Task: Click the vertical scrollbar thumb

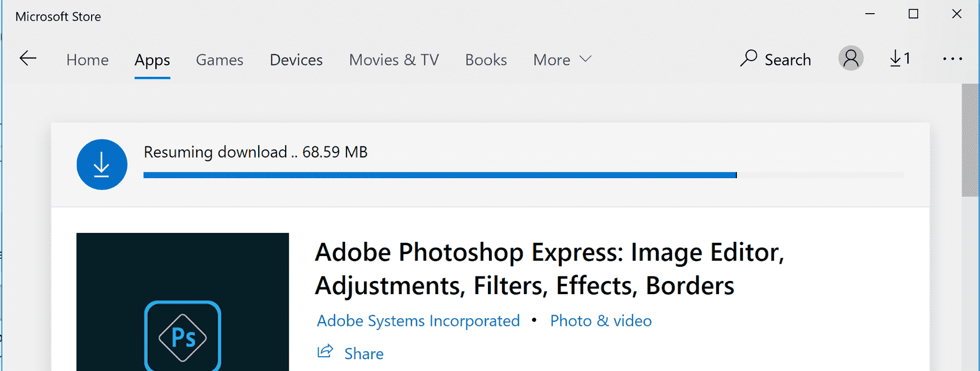Action: (x=970, y=140)
